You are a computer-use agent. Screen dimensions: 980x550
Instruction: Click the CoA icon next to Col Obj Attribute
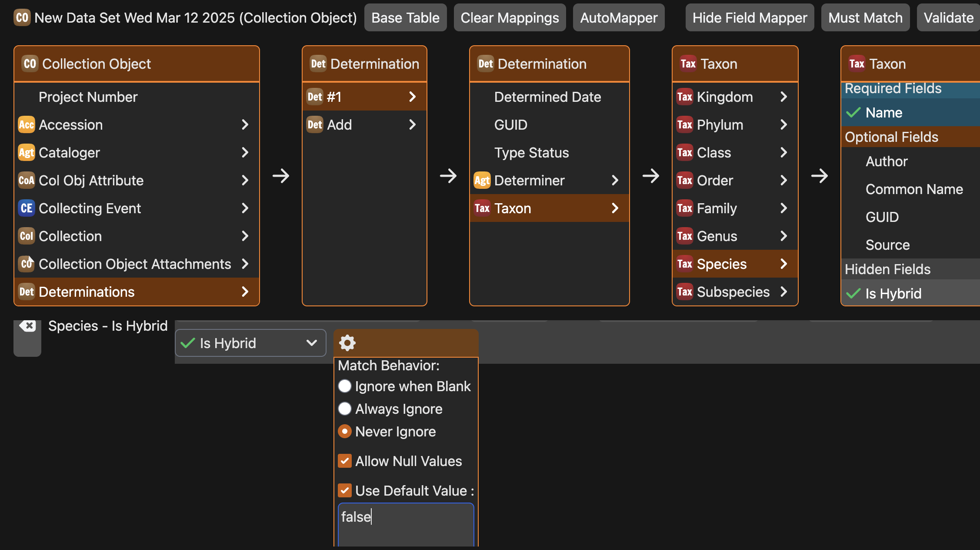pyautogui.click(x=27, y=180)
